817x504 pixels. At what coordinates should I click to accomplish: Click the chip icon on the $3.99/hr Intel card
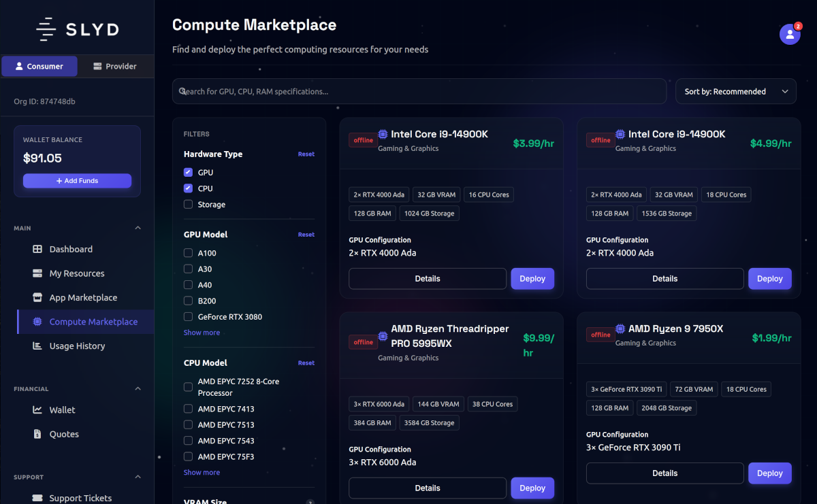click(x=383, y=134)
